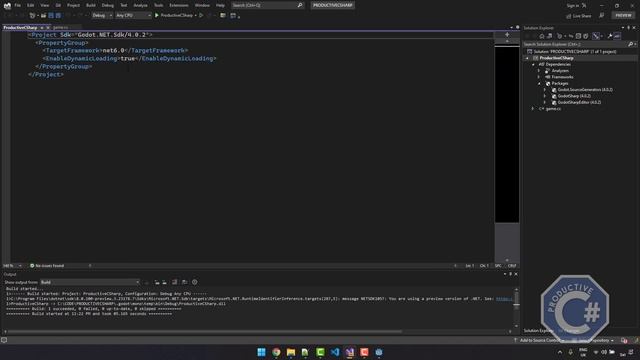Expand the Frameworks node
Image resolution: width=640 pixels, height=360 pixels.
(x=539, y=77)
